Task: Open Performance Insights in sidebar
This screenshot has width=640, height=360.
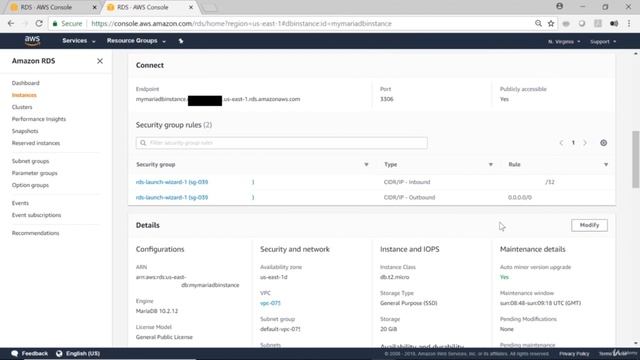Action: tap(39, 119)
